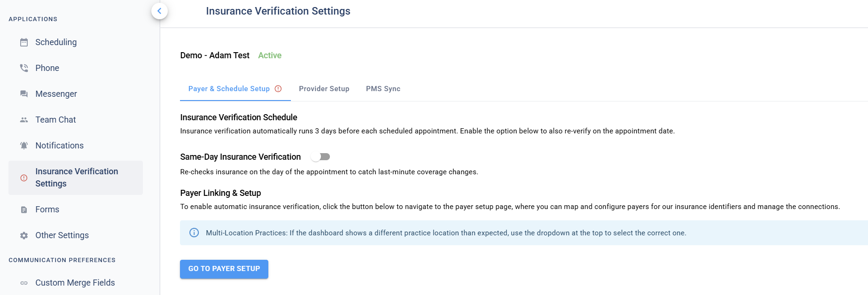The height and width of the screenshot is (295, 868).
Task: Click the alert icon beside Insurance Verification Settings
Action: click(24, 178)
